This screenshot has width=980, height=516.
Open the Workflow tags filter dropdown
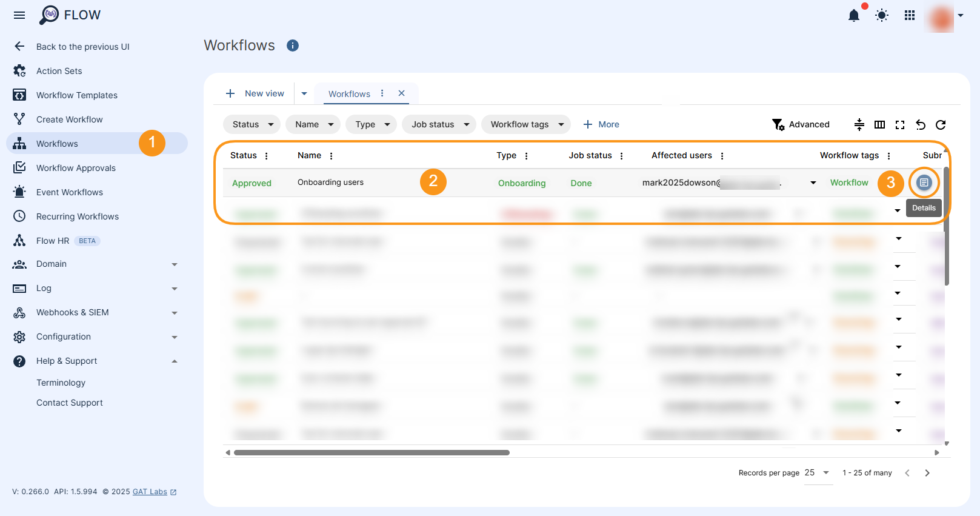click(x=526, y=124)
